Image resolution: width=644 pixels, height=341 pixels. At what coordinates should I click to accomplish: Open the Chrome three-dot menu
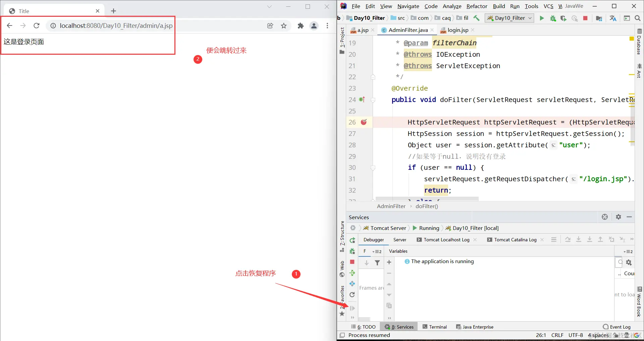(x=327, y=26)
